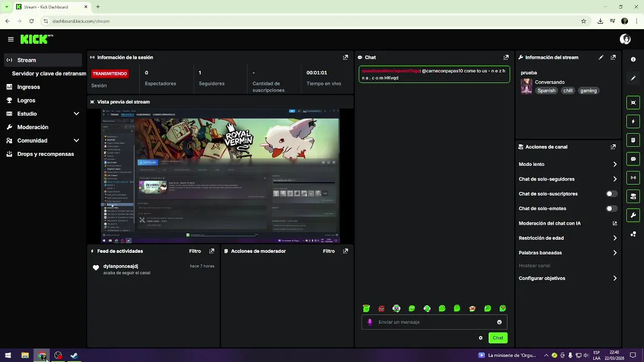Click the volume icon in system tray
The width and height of the screenshot is (644, 362).
(586, 355)
